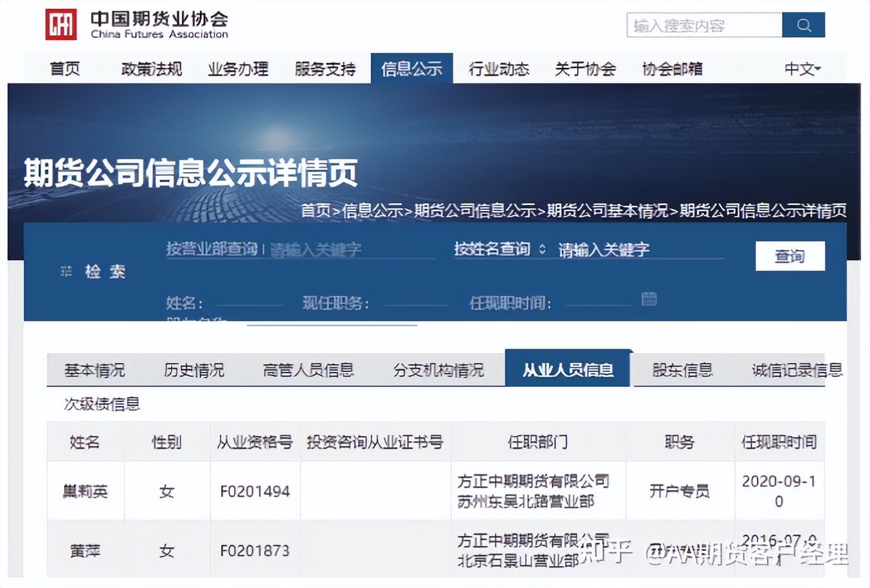Open the 首页 menu item
Screen dimensions: 870x588
point(65,68)
